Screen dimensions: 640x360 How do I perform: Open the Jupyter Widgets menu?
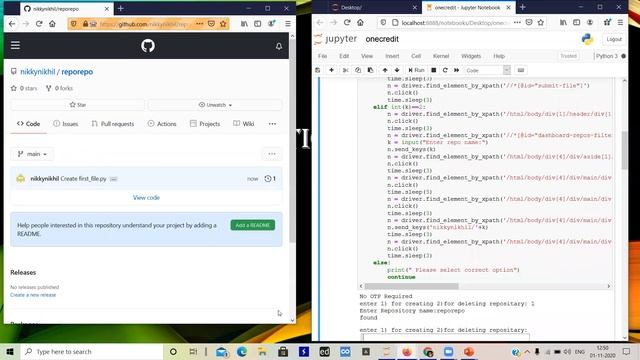[471, 56]
